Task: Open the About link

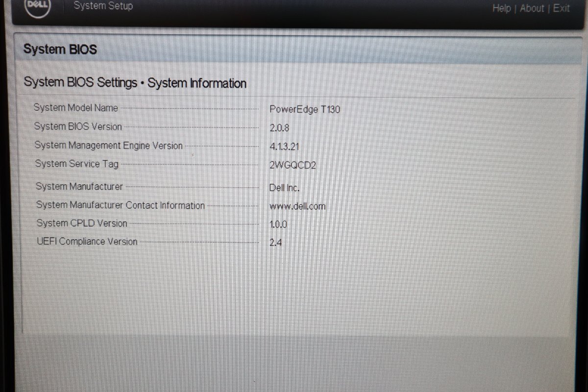Action: [532, 8]
